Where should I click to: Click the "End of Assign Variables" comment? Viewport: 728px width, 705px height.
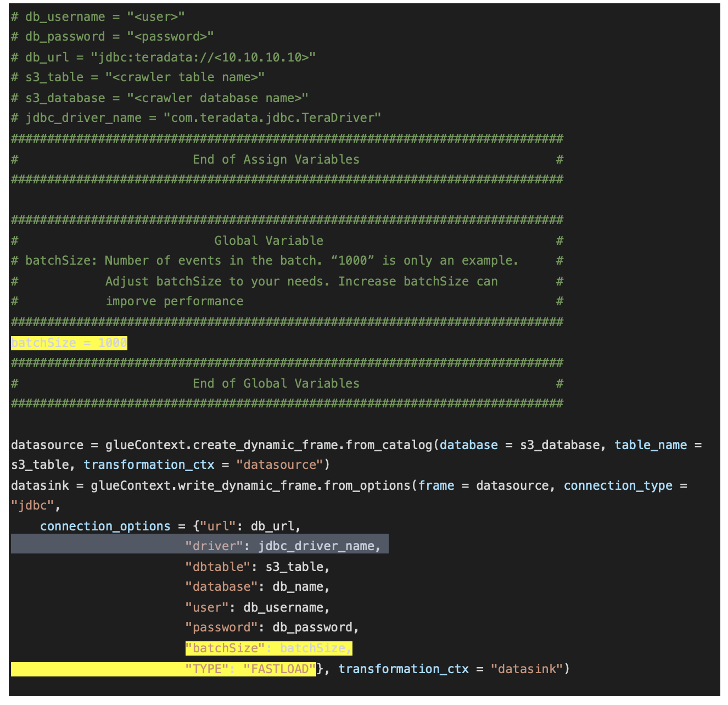pos(276,160)
